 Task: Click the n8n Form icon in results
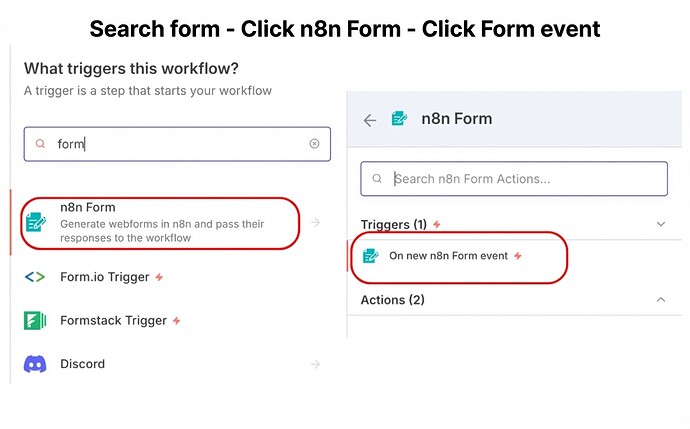click(36, 223)
